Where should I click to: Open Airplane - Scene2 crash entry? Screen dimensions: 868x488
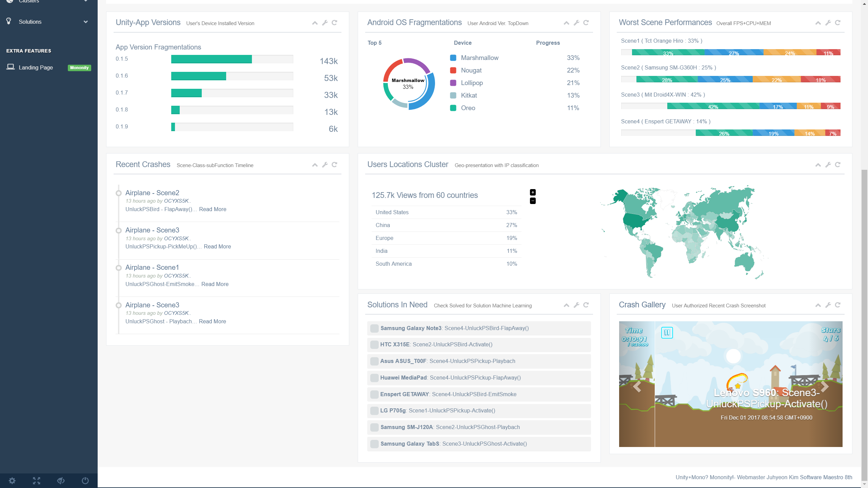point(152,193)
